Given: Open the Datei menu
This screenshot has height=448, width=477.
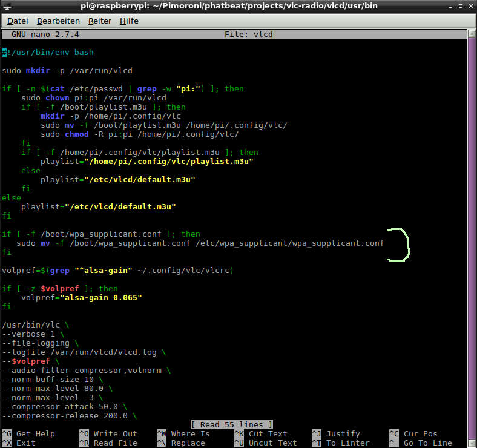Looking at the screenshot, I should (x=18, y=21).
